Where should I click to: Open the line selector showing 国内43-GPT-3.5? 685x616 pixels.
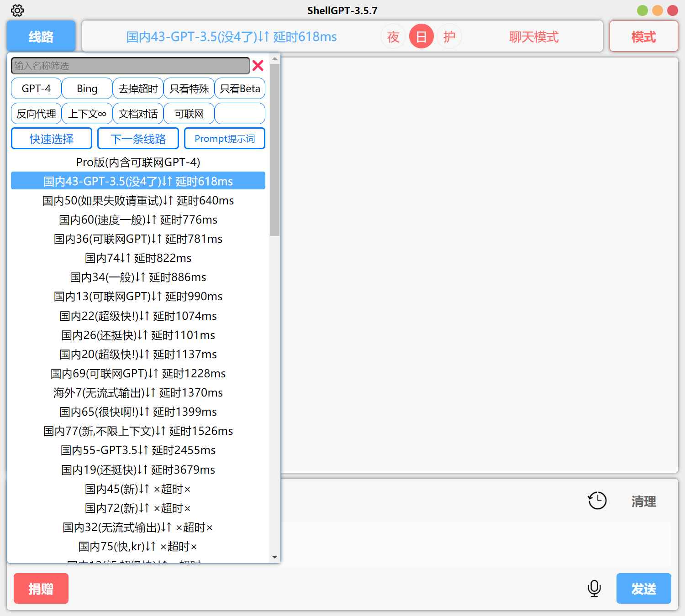coord(231,37)
